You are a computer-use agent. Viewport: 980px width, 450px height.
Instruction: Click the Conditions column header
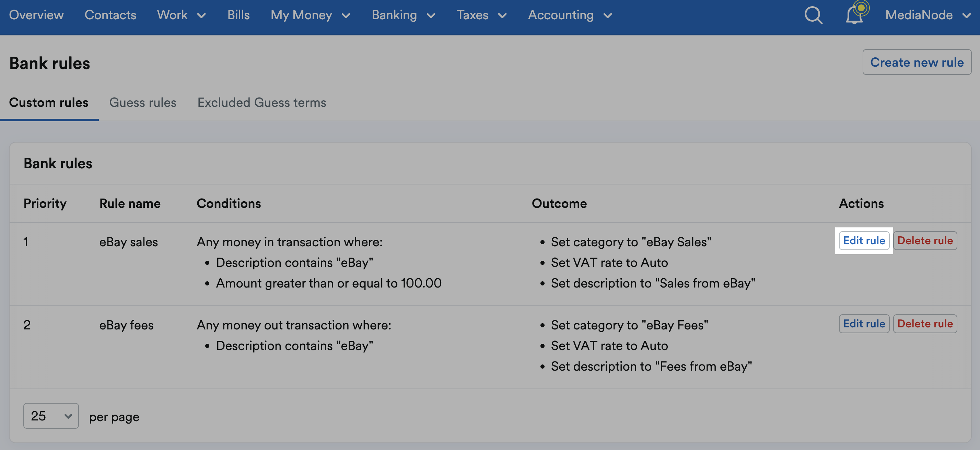click(x=229, y=203)
